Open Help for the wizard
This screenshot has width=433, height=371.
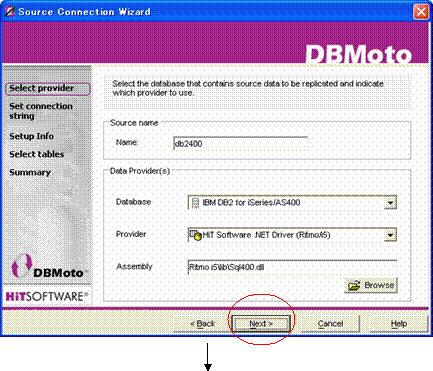pyautogui.click(x=399, y=323)
